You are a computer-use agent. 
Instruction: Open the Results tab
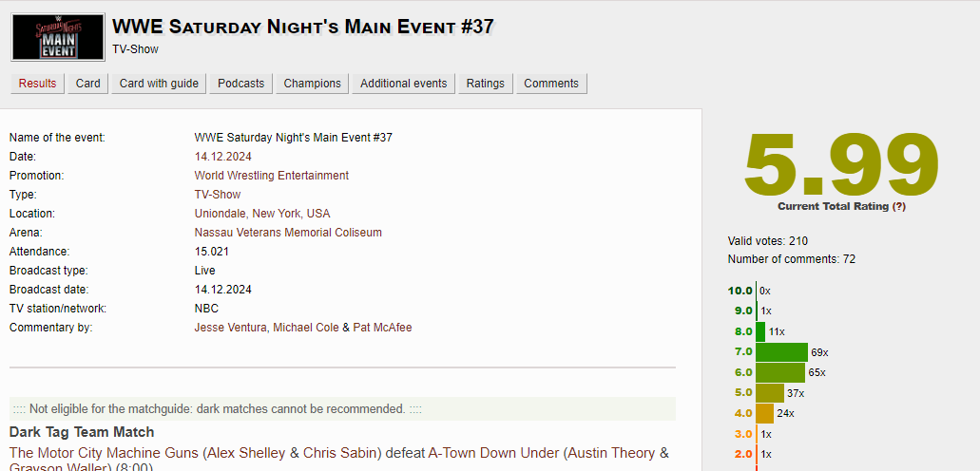click(38, 84)
